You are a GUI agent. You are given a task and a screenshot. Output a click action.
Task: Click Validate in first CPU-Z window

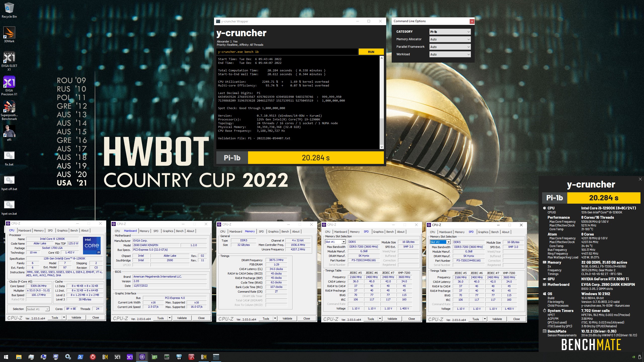pyautogui.click(x=76, y=318)
